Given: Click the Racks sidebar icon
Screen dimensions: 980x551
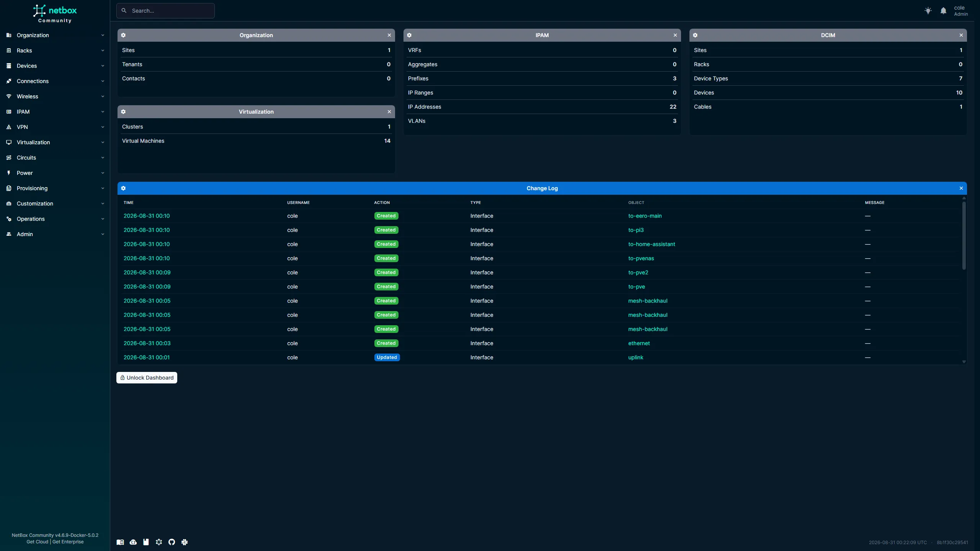Looking at the screenshot, I should (x=9, y=51).
